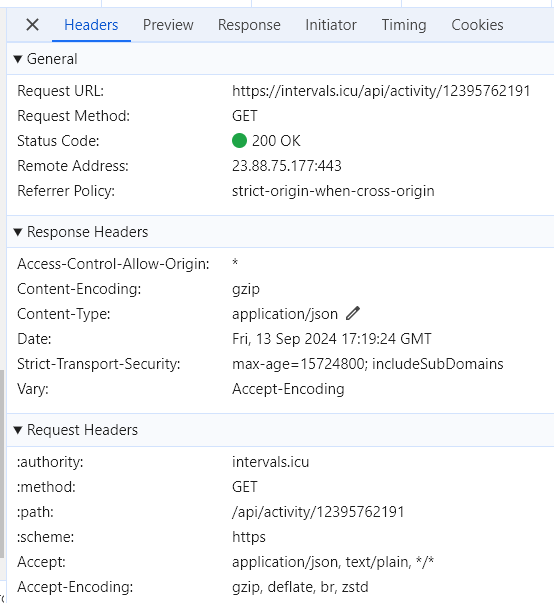Collapse the General section triangle
The image size is (554, 603).
(x=18, y=59)
